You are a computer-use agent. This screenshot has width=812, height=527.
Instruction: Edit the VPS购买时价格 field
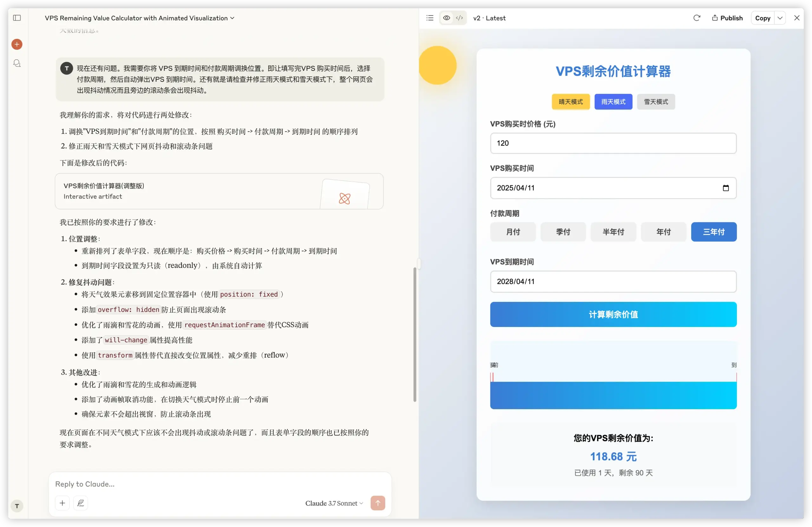(x=613, y=143)
